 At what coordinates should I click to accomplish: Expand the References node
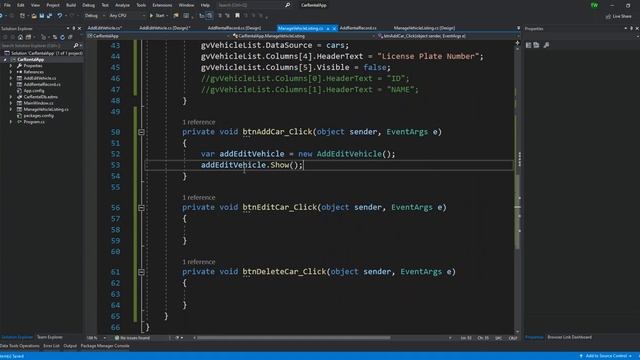tap(11, 72)
